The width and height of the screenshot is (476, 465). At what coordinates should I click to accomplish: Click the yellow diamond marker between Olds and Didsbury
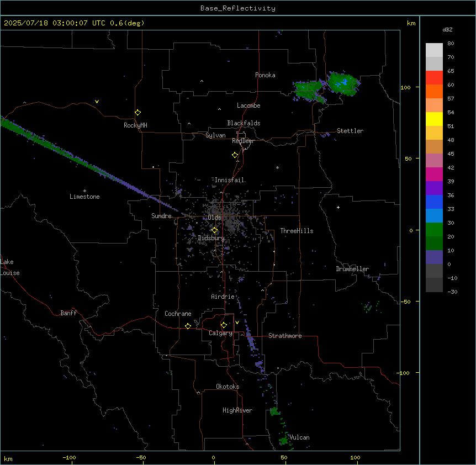pos(214,230)
